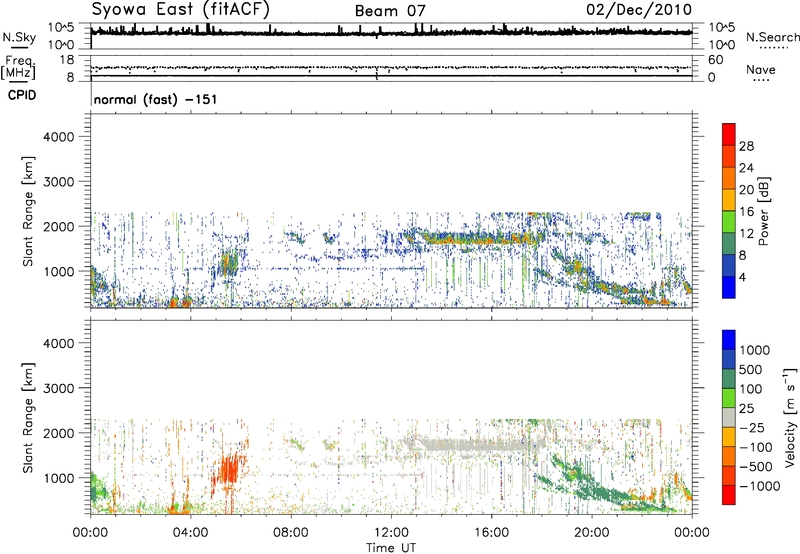Select the "Beam 07" header text

[390, 11]
